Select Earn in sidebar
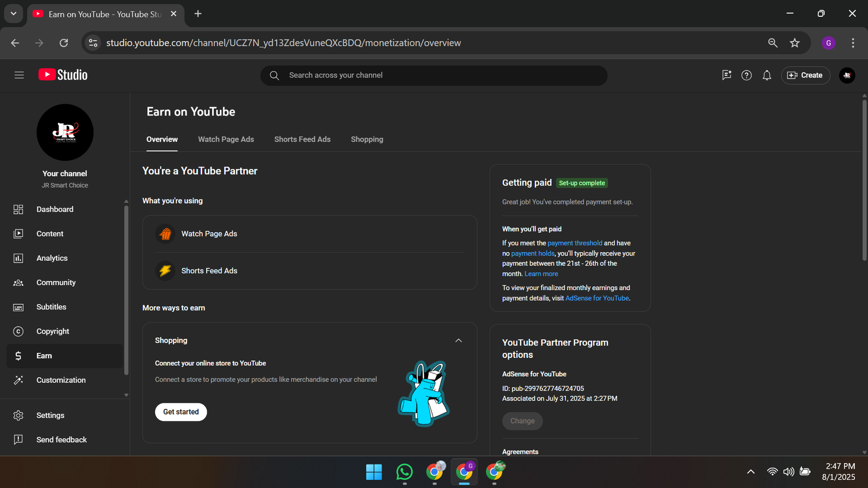This screenshot has width=868, height=488. (x=65, y=356)
